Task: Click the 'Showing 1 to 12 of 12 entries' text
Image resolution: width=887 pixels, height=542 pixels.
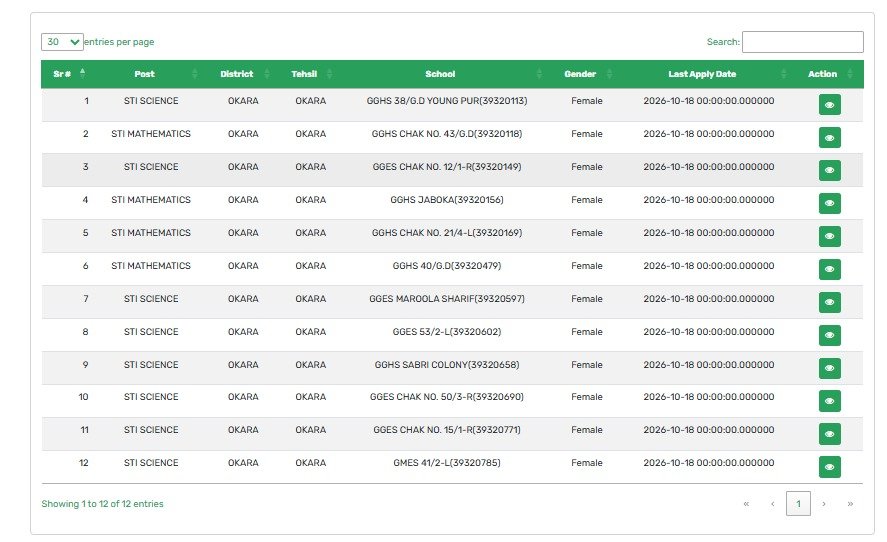Action: (x=102, y=504)
